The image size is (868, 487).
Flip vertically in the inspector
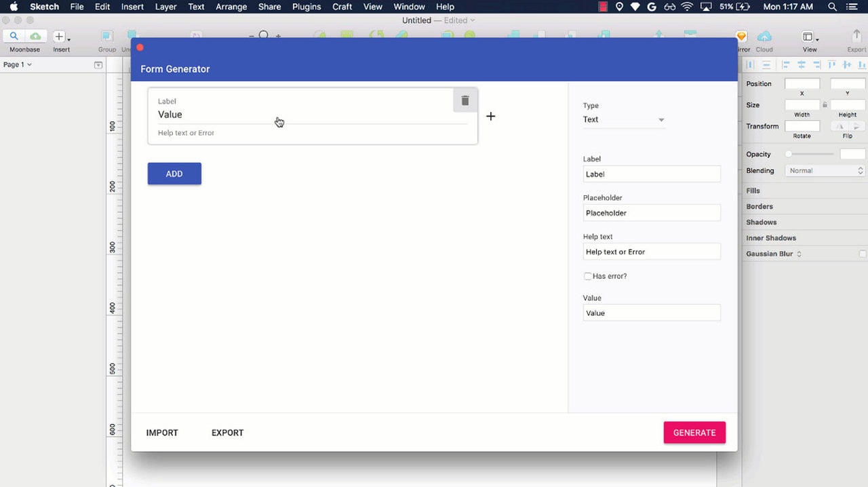[x=857, y=126]
